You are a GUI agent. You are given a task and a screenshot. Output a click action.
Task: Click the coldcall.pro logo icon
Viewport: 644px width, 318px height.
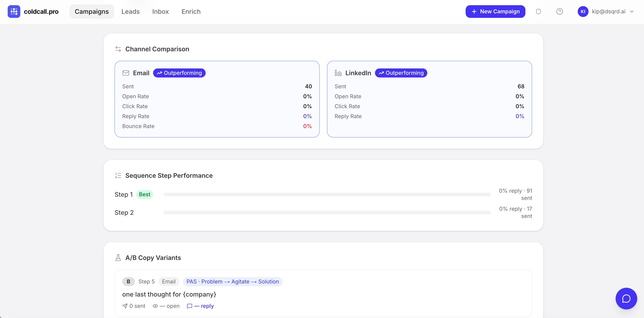14,12
